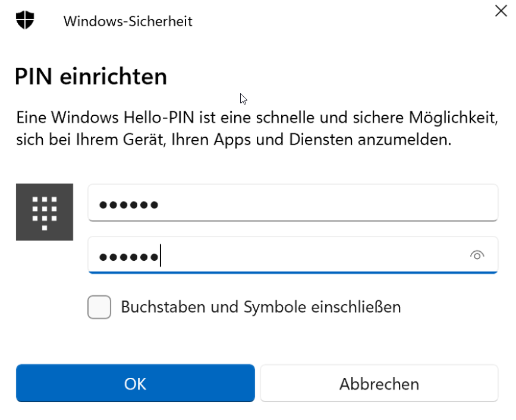Click the PIN einrichten heading

click(90, 76)
